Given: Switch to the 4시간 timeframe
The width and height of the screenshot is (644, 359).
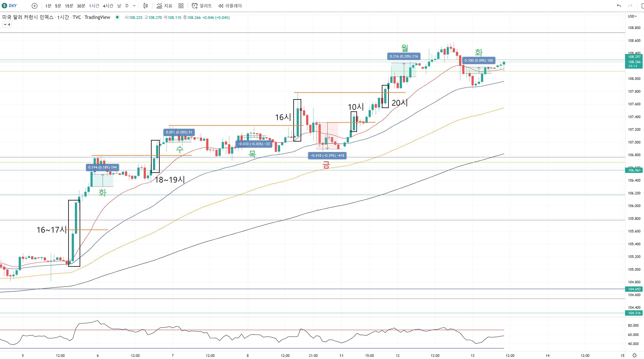Looking at the screenshot, I should click(108, 6).
